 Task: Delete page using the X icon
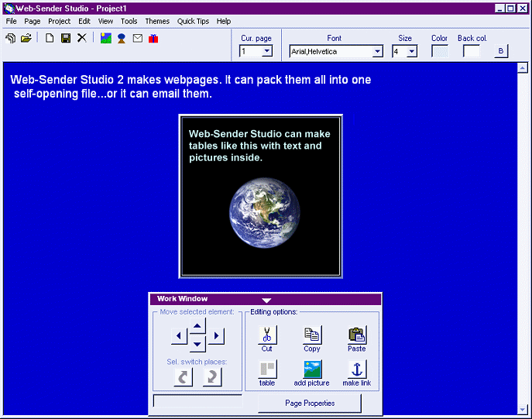tap(82, 38)
